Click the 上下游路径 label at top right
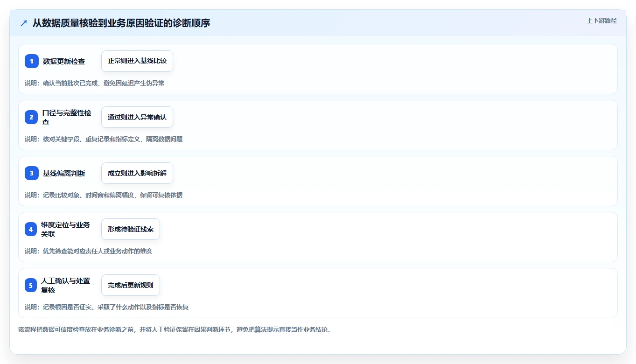Image resolution: width=636 pixels, height=364 pixels. [601, 21]
